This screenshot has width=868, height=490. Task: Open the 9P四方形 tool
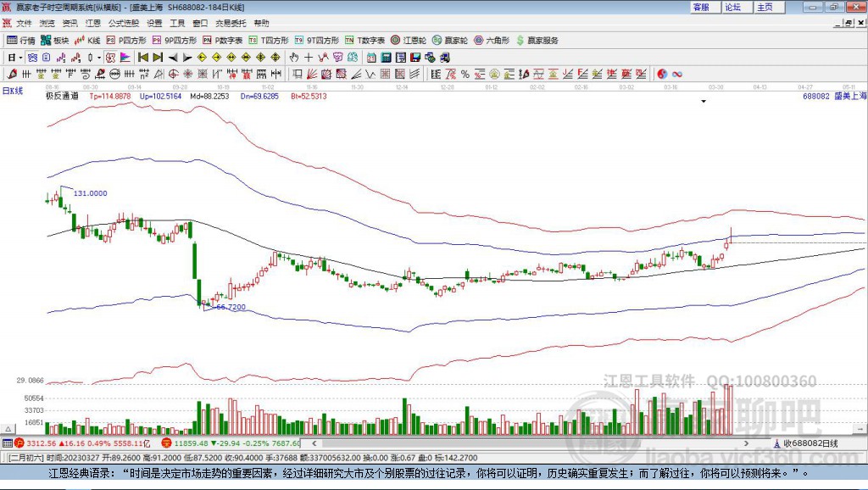tap(175, 41)
